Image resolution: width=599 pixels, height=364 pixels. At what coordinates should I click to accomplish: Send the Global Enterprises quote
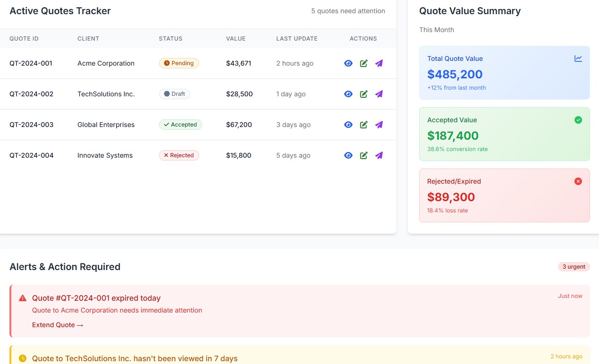click(x=379, y=125)
